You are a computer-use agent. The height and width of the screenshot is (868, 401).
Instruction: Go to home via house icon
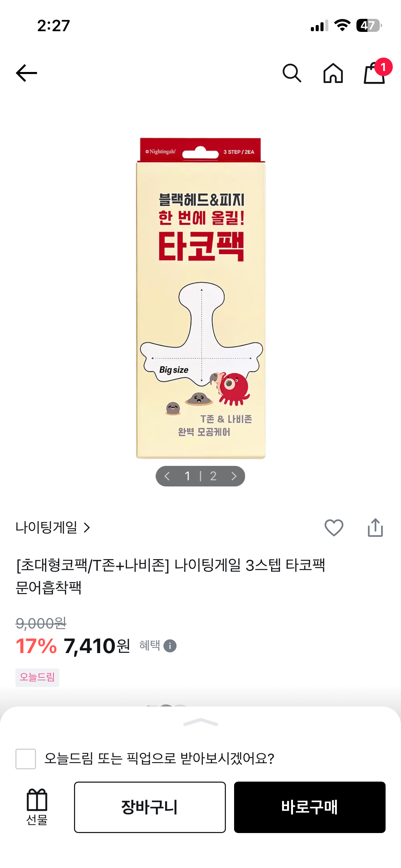point(333,73)
